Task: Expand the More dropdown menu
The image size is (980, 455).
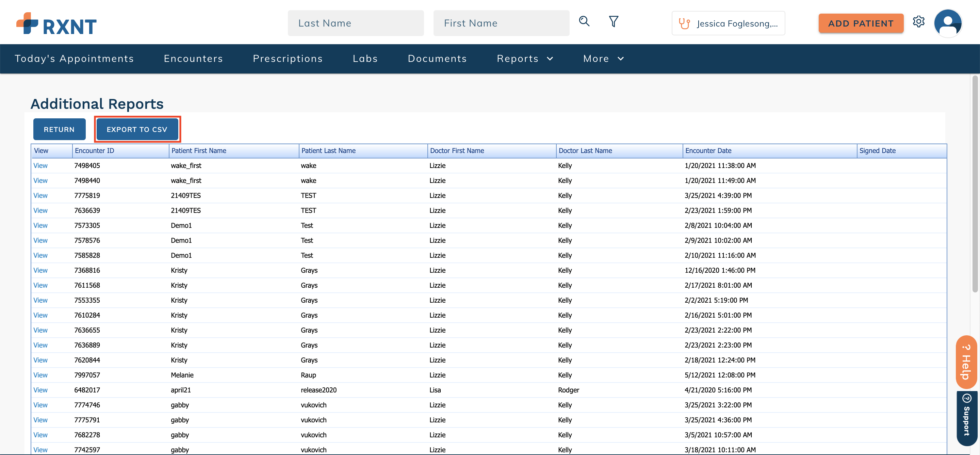Action: point(603,58)
